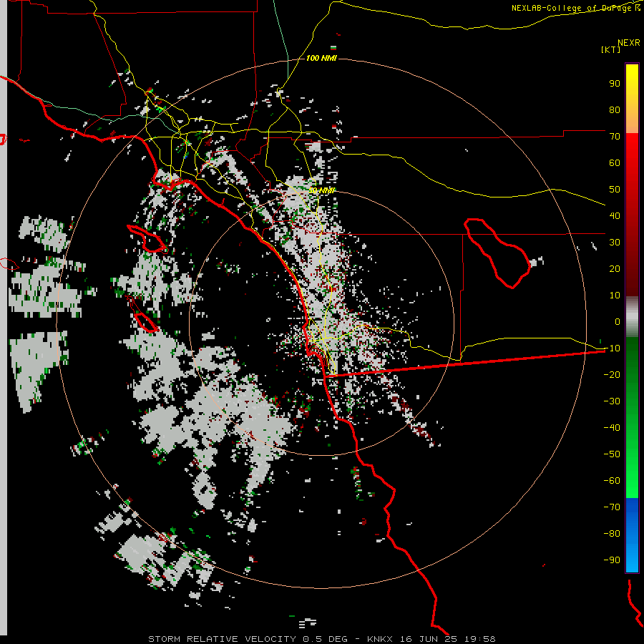Pick the gray zero-velocity segment of color bar
644x644 pixels.
tap(632, 317)
